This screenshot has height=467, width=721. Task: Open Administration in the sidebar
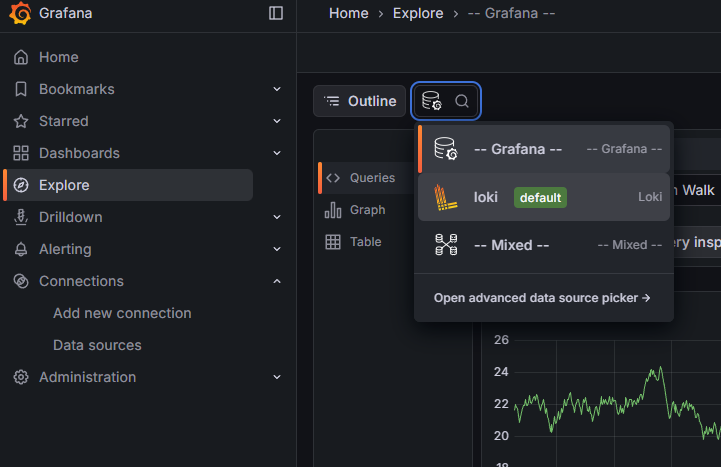[x=87, y=377]
